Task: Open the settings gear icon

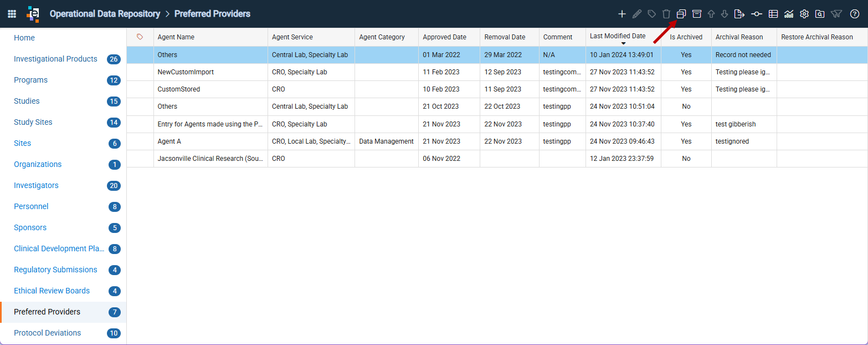Action: tap(804, 14)
